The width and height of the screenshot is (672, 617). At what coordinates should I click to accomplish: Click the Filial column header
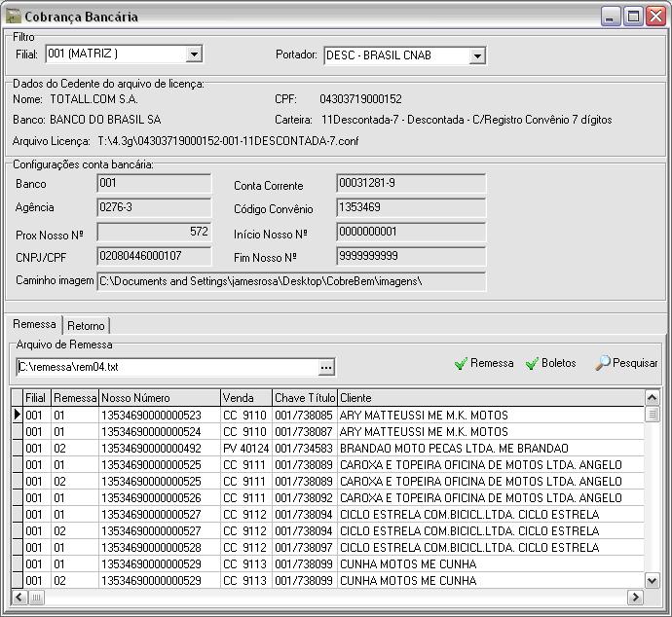tap(37, 398)
